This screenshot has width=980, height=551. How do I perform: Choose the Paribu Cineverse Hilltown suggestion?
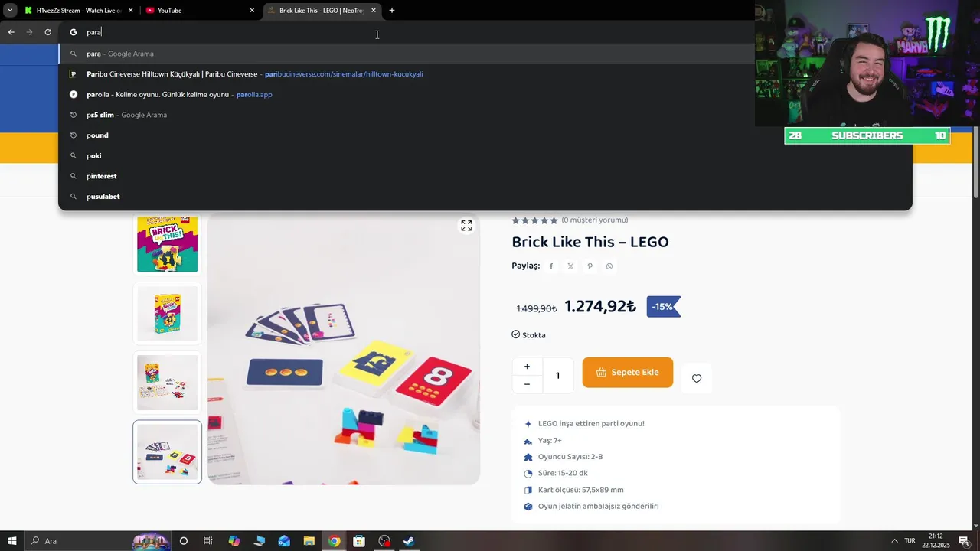pyautogui.click(x=485, y=74)
